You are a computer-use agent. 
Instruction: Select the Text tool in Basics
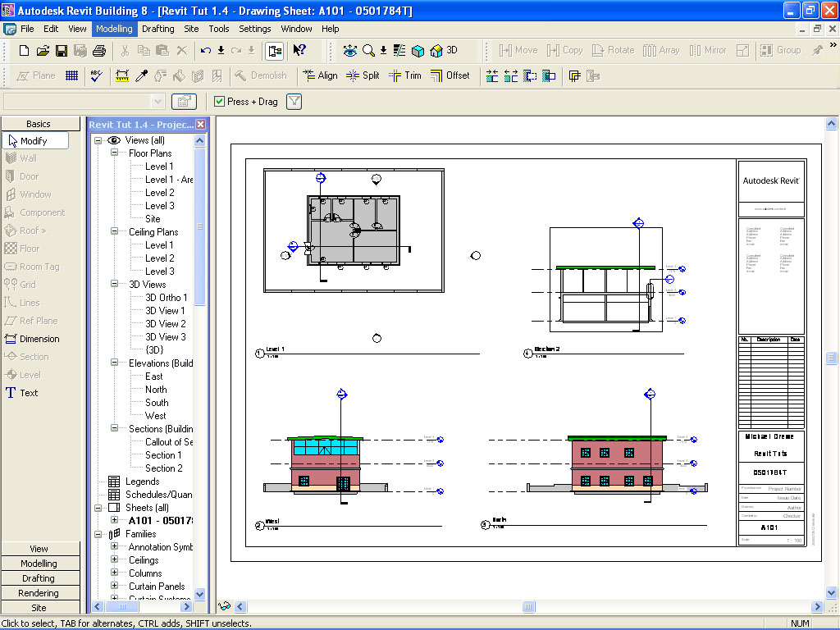click(x=22, y=393)
